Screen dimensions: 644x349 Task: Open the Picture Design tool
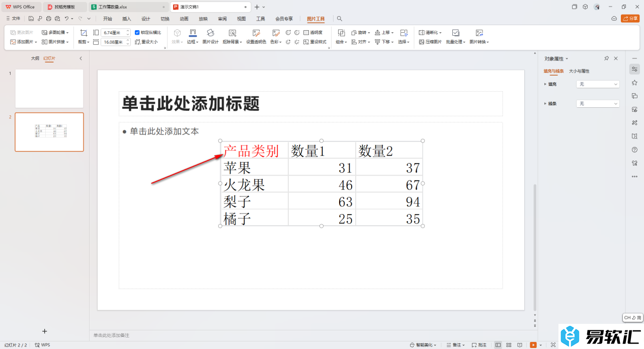(x=210, y=36)
